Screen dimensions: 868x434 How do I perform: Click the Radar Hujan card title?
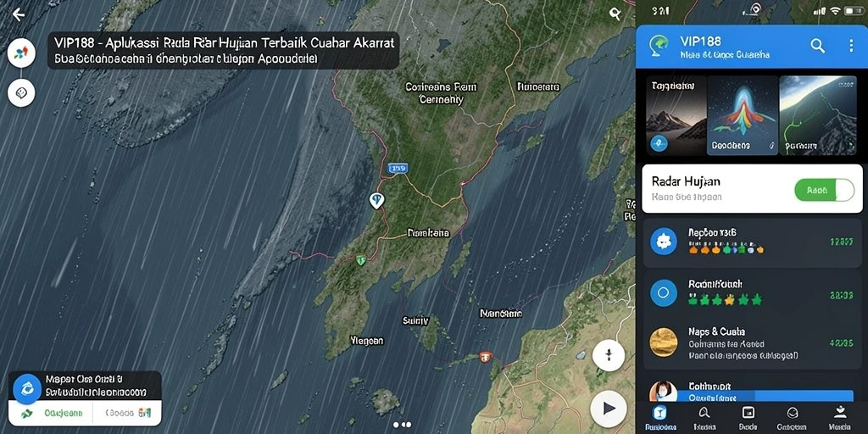(x=686, y=181)
